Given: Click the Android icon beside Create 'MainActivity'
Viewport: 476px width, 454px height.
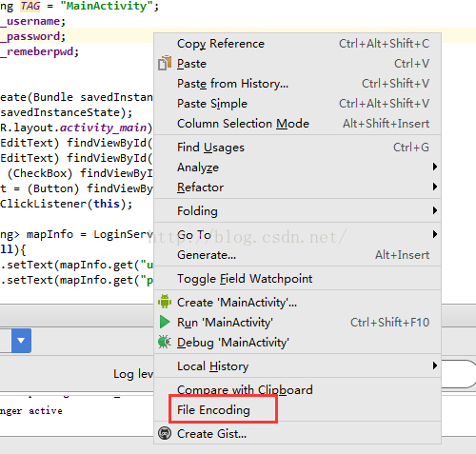Looking at the screenshot, I should pyautogui.click(x=165, y=302).
